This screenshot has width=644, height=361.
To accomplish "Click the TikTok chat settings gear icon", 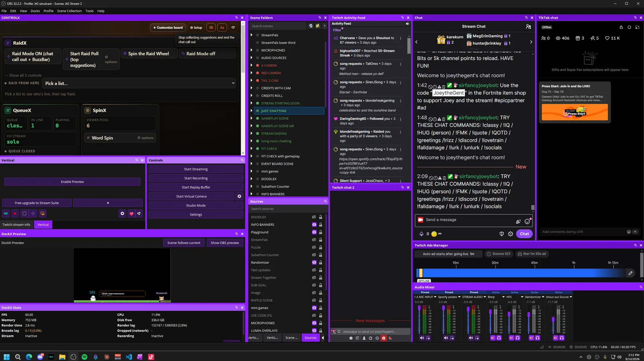I will pyautogui.click(x=629, y=28).
